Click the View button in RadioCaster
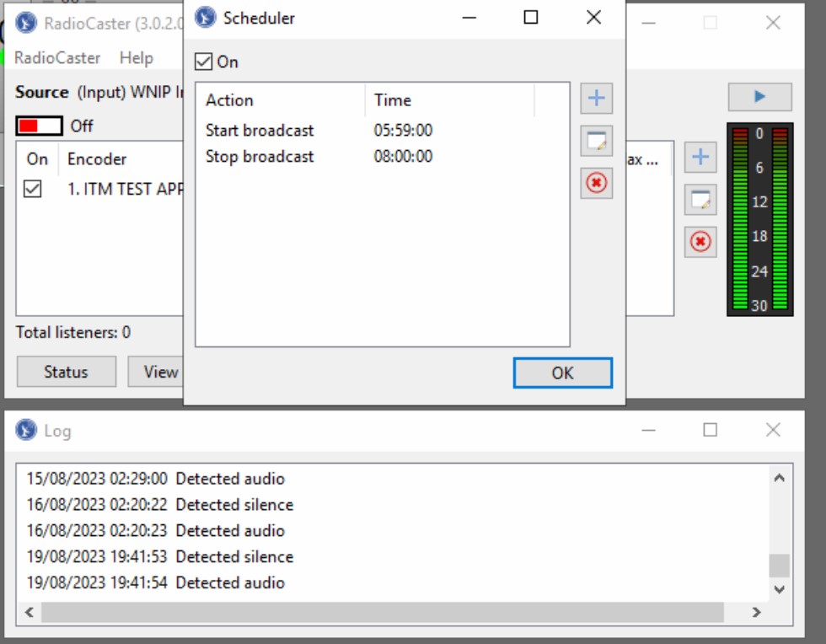Screen dimensions: 826x644 (x=156, y=372)
